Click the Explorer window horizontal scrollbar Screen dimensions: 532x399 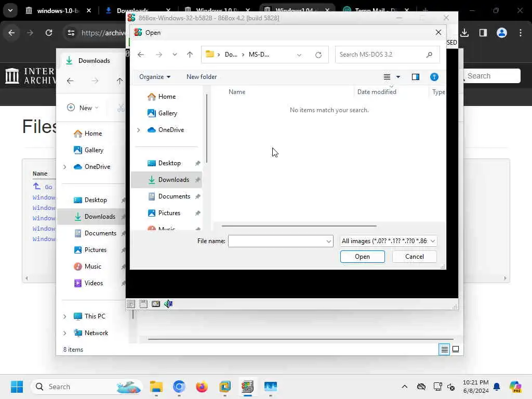coord(301,339)
